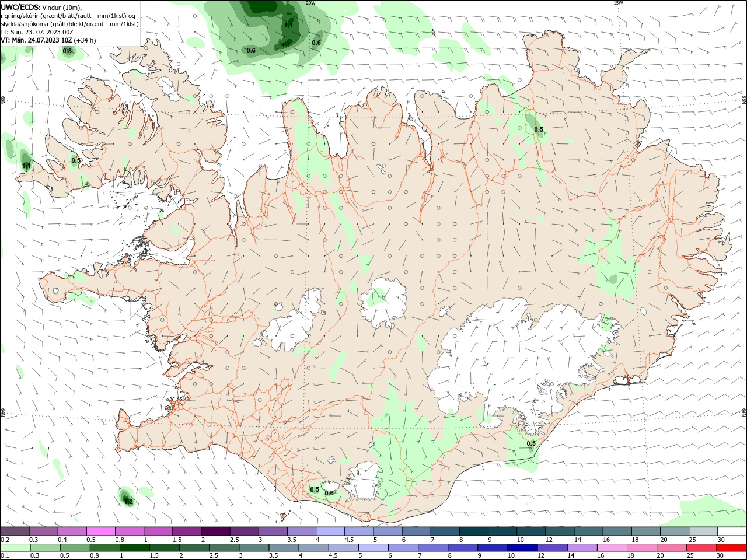This screenshot has height=560, width=747.
Task: Select the 0.5 value on the southeast coast
Action: (531, 443)
